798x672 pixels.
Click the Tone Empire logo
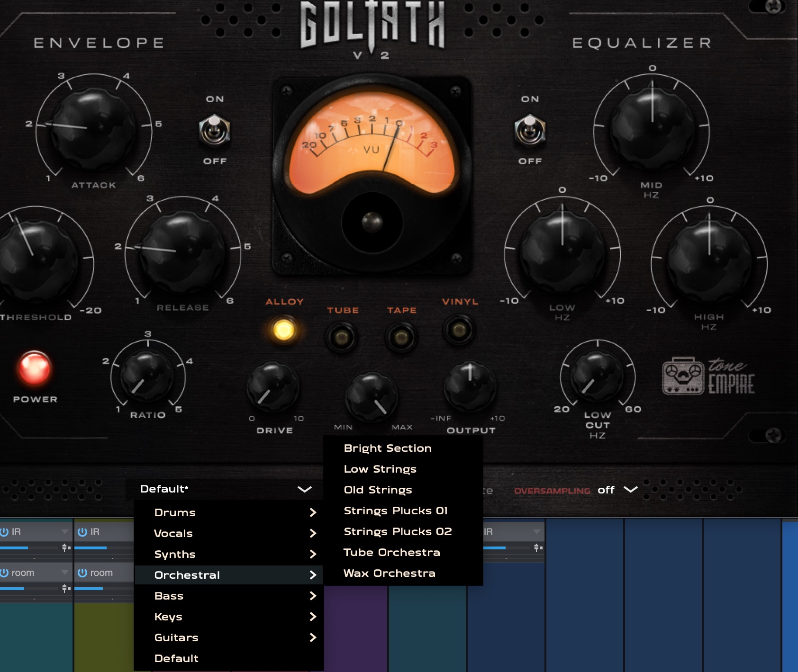[708, 377]
